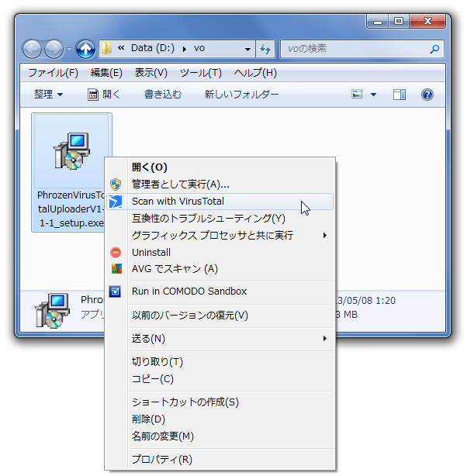Click the Forward navigation arrow
This screenshot has width=467, height=476.
click(x=54, y=49)
